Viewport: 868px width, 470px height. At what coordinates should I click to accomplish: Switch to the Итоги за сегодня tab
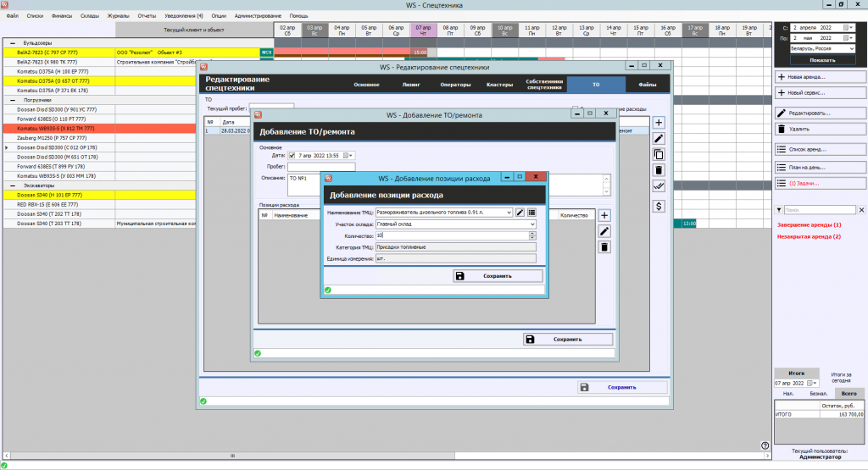pyautogui.click(x=842, y=377)
